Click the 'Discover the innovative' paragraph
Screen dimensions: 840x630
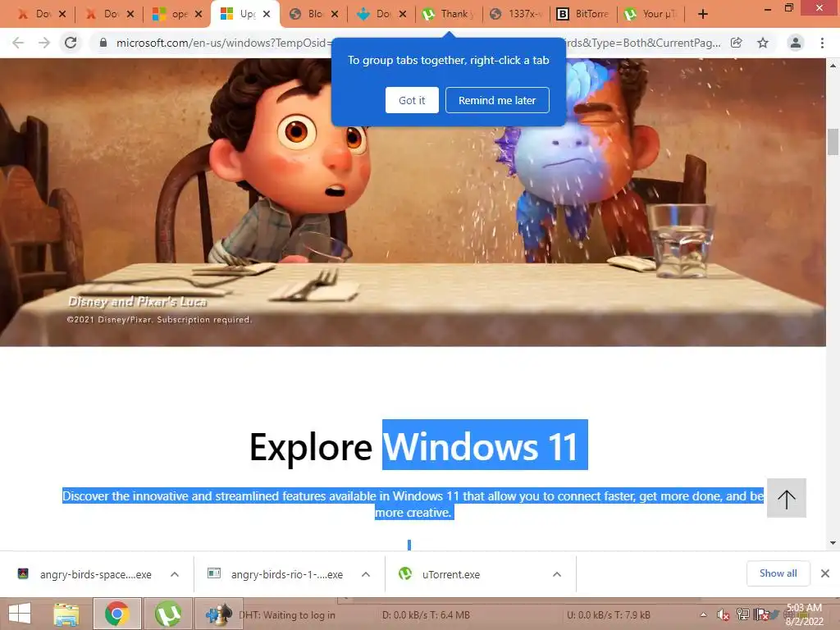(413, 504)
